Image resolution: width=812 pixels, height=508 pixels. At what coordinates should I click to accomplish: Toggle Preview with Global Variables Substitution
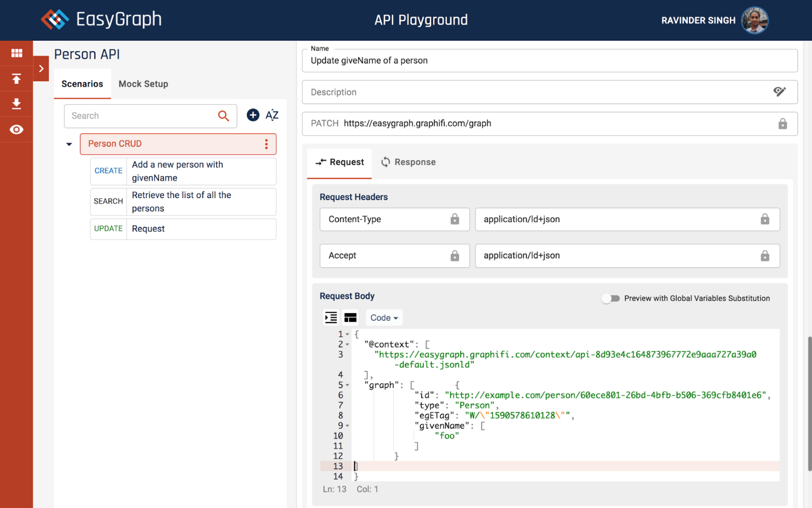(611, 298)
